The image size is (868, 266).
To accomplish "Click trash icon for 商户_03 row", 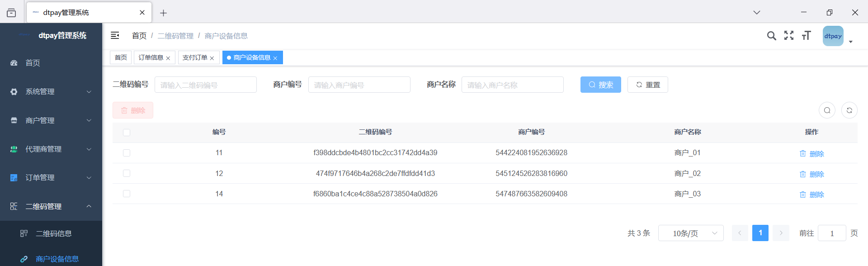I will (x=803, y=194).
